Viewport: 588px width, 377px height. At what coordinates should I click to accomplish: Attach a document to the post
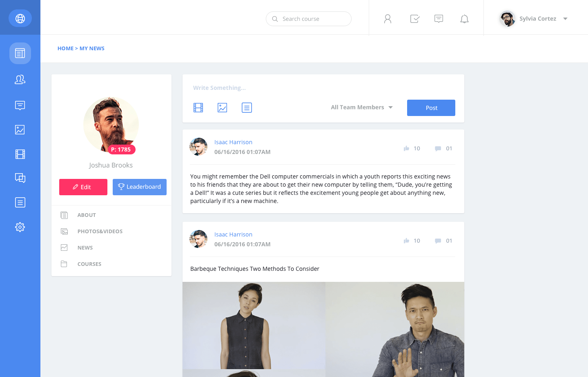point(247,107)
